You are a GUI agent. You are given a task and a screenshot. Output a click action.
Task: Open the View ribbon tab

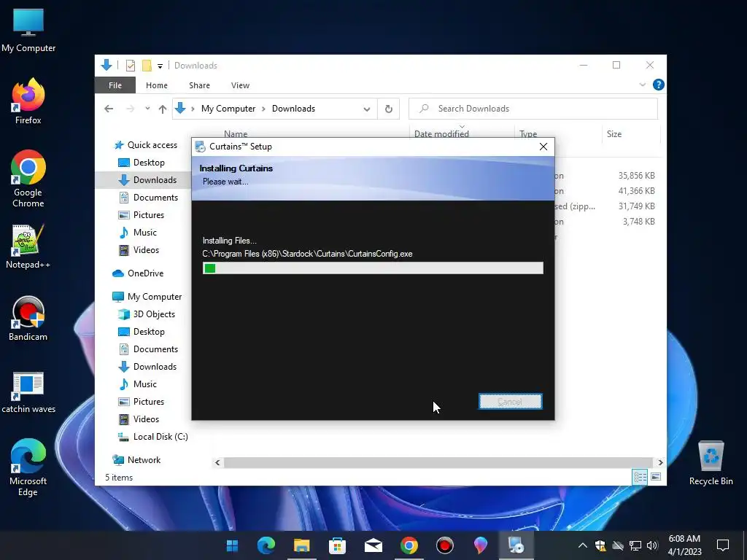coord(240,85)
